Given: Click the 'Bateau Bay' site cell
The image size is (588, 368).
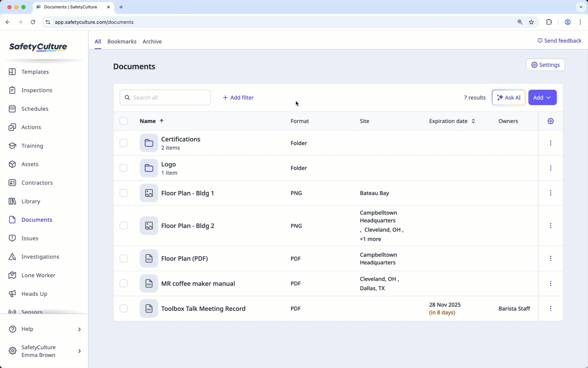Looking at the screenshot, I should pos(374,193).
